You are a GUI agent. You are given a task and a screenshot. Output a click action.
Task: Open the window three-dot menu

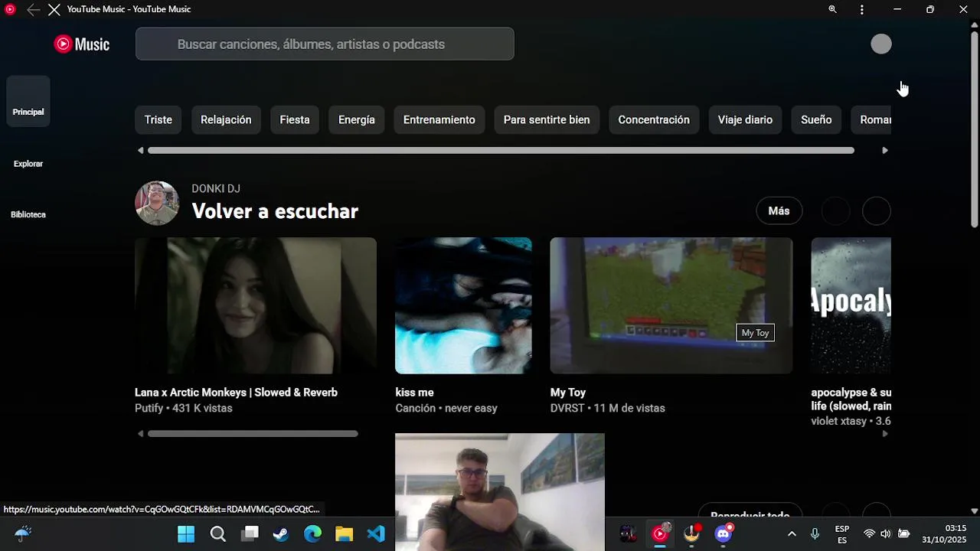[x=862, y=9]
